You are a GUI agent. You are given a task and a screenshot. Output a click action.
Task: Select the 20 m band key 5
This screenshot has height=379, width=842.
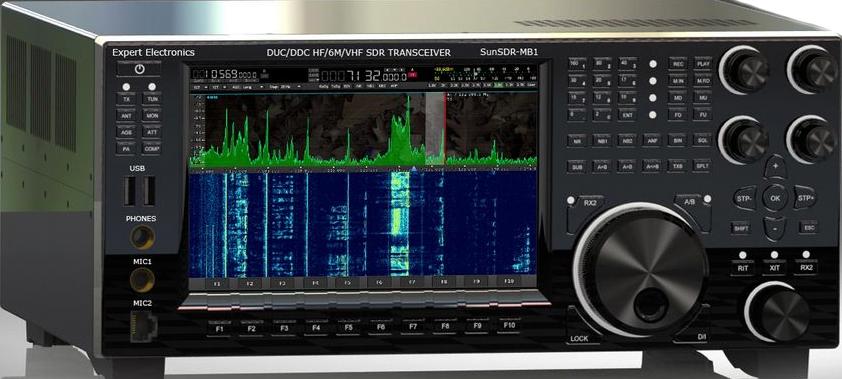603,81
